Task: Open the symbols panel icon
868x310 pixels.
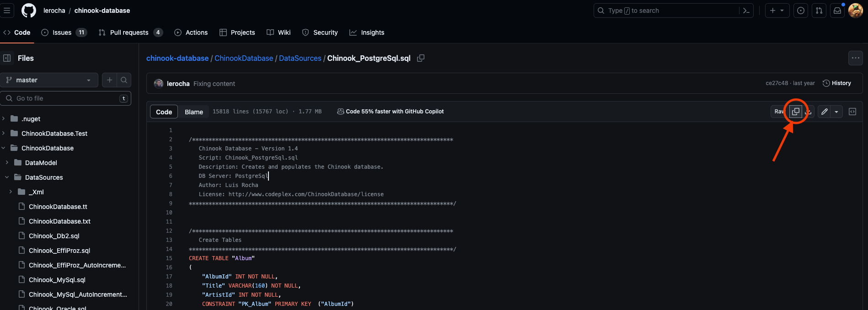Action: pos(852,112)
